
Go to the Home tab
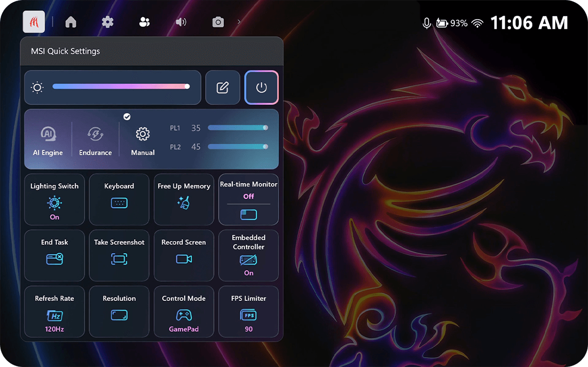[71, 22]
